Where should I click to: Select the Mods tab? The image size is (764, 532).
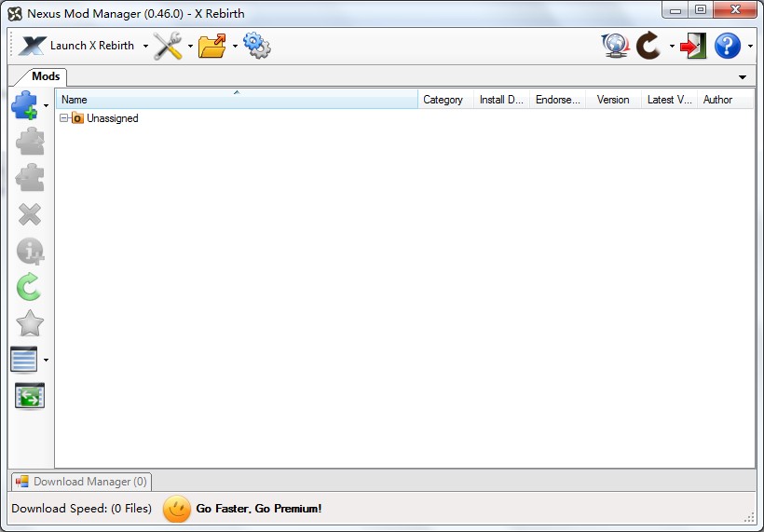(x=46, y=76)
